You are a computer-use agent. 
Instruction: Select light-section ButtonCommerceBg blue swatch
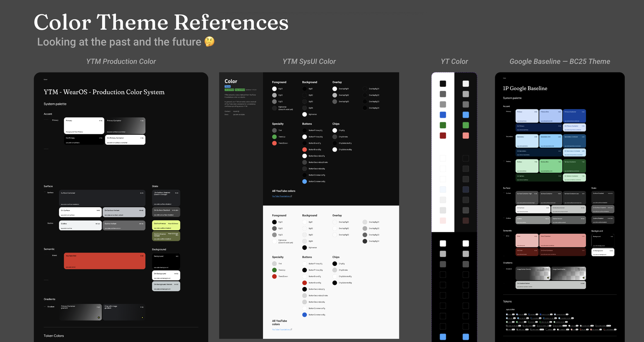[304, 315]
